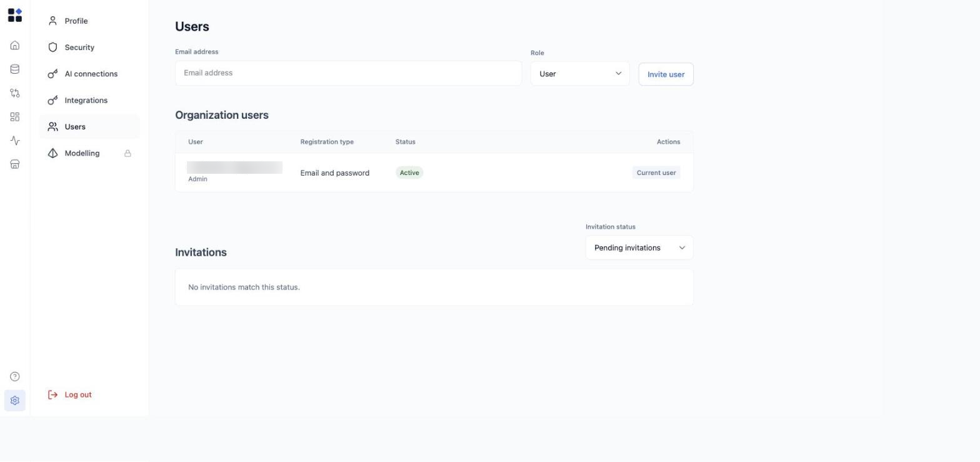Click the 'Users' page title heading
The width and height of the screenshot is (980, 462).
[192, 26]
